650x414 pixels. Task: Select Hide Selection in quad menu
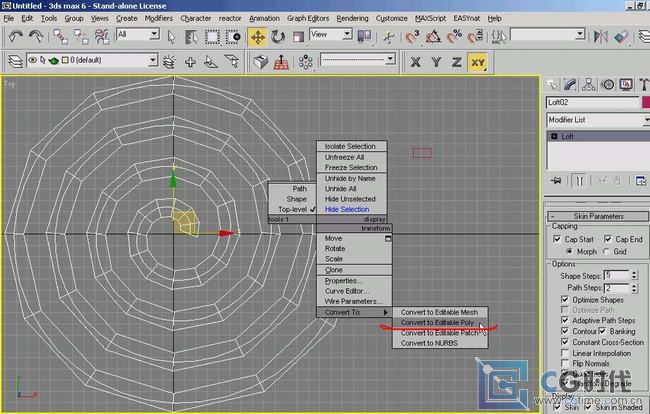pyautogui.click(x=352, y=209)
